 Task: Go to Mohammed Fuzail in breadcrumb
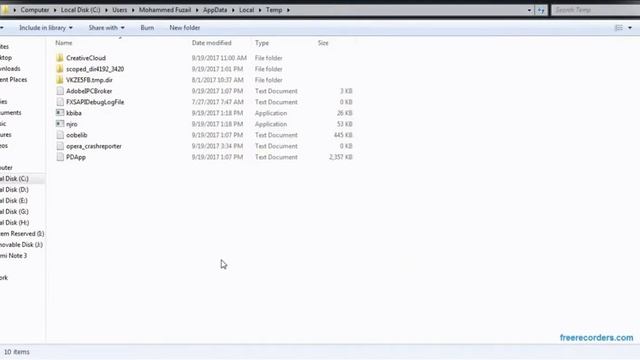[x=165, y=10]
